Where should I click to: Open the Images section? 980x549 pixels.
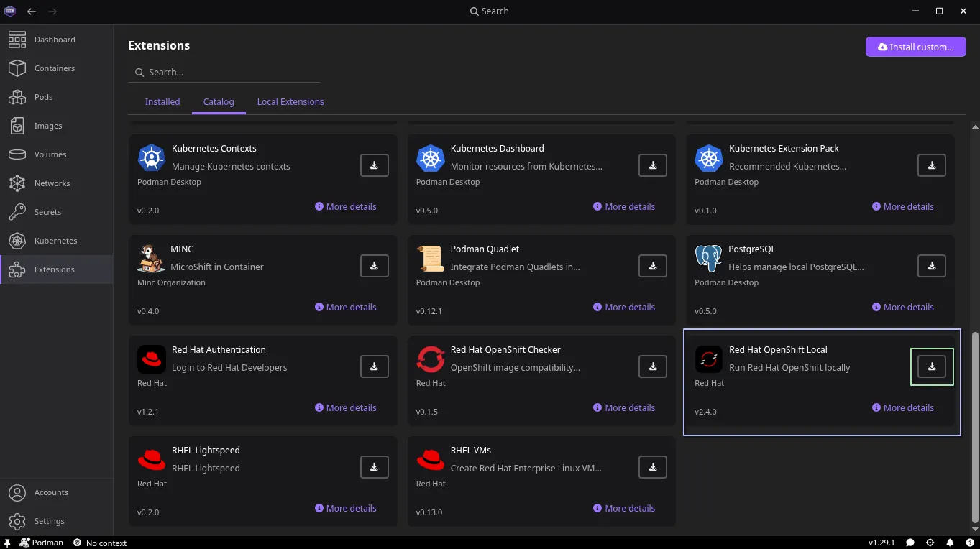[x=56, y=126]
